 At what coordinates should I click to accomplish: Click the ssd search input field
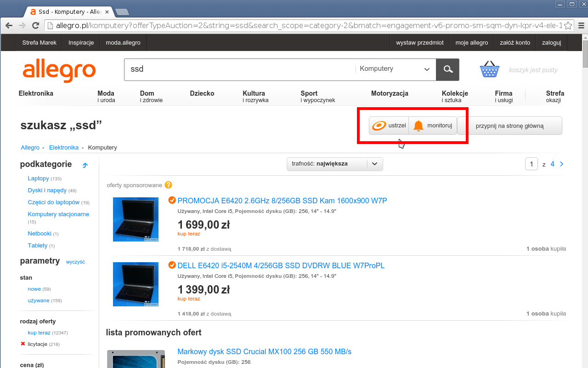pyautogui.click(x=239, y=69)
